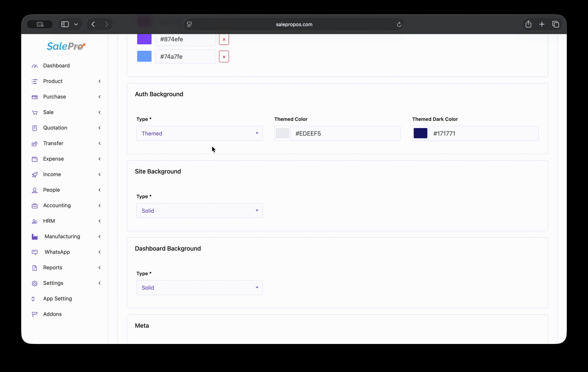Remove the #874efe color row
Image resolution: width=588 pixels, height=372 pixels.
[x=224, y=40]
